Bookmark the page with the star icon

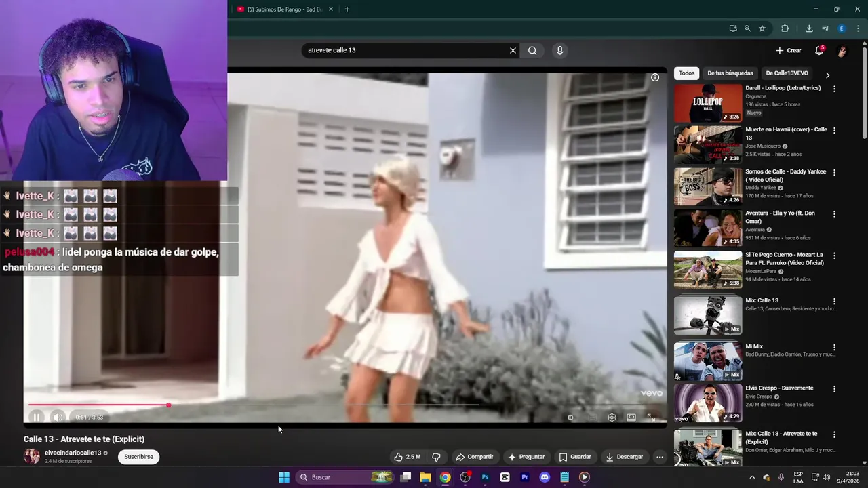point(762,28)
